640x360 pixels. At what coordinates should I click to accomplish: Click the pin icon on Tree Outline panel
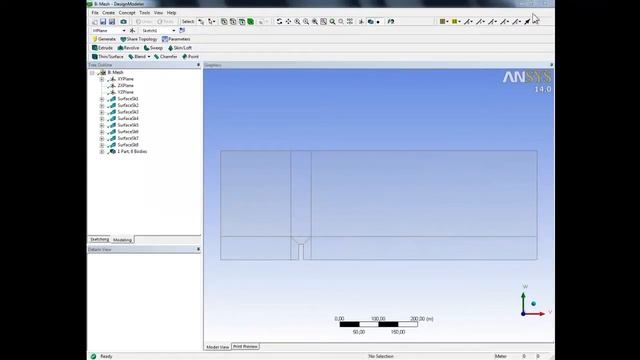(x=198, y=65)
